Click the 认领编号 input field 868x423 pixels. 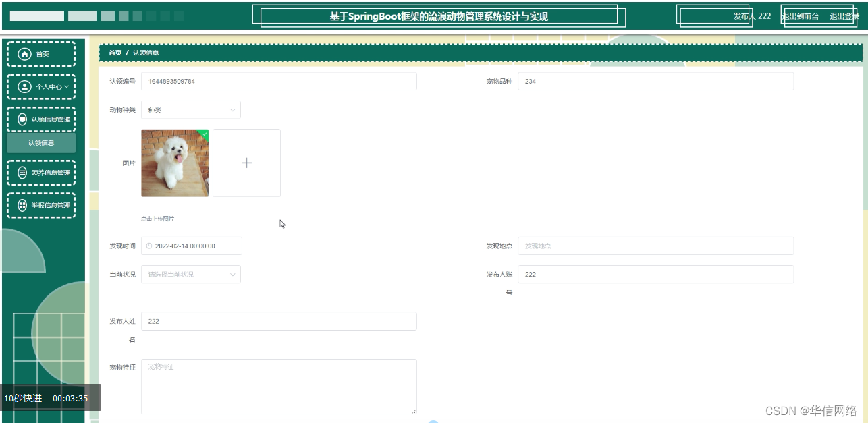[x=278, y=80]
